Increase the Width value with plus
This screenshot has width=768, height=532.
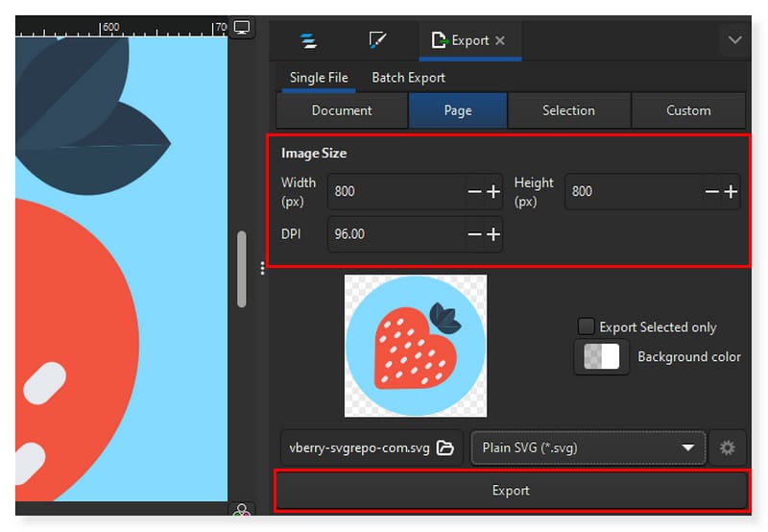[493, 191]
